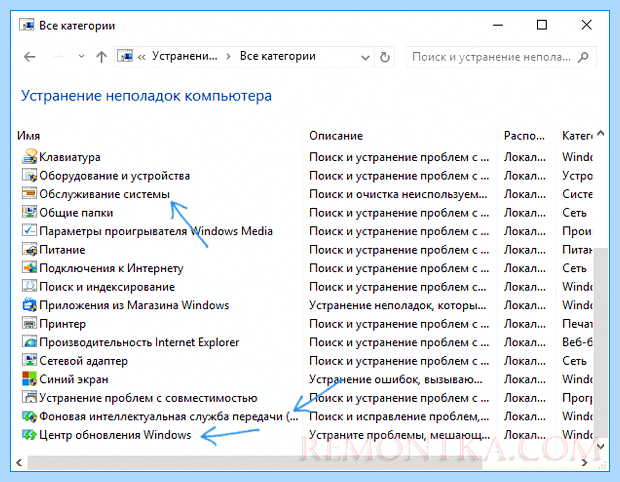
Task: Go back with the left arrow button
Action: point(30,57)
